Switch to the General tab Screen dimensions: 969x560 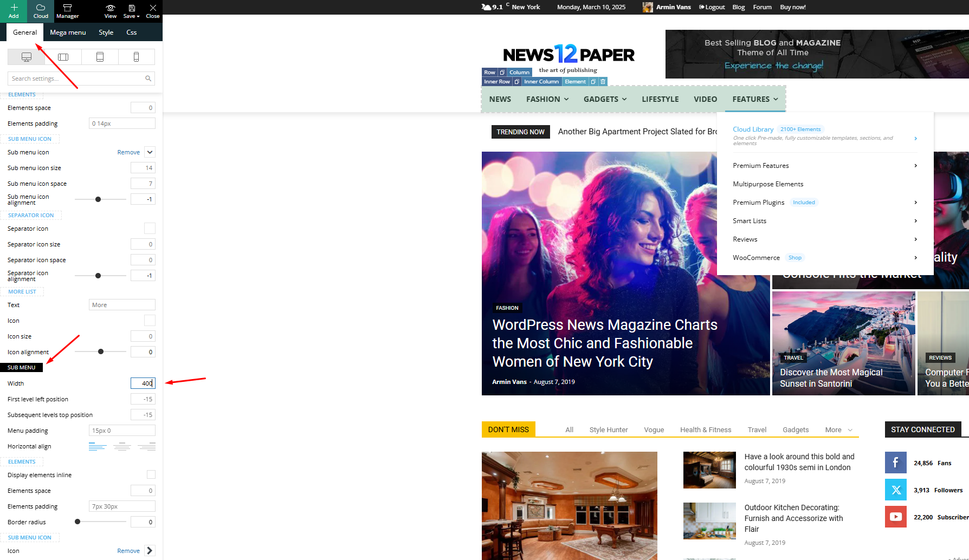[x=25, y=32]
